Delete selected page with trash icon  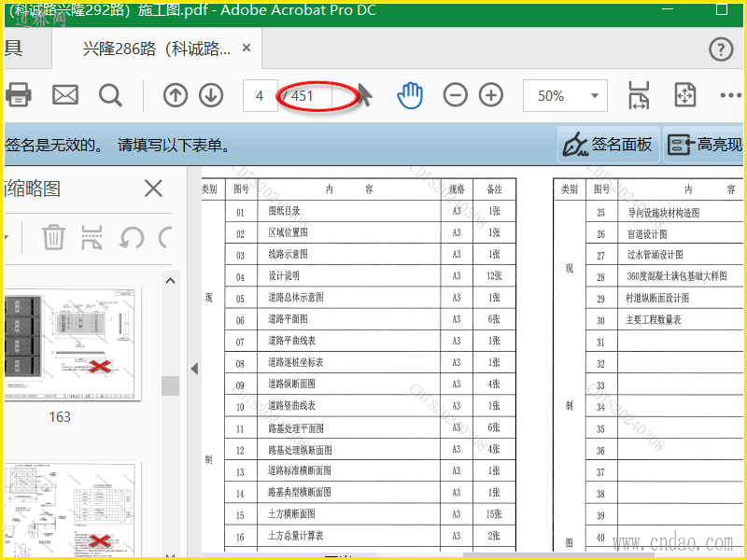tap(53, 237)
